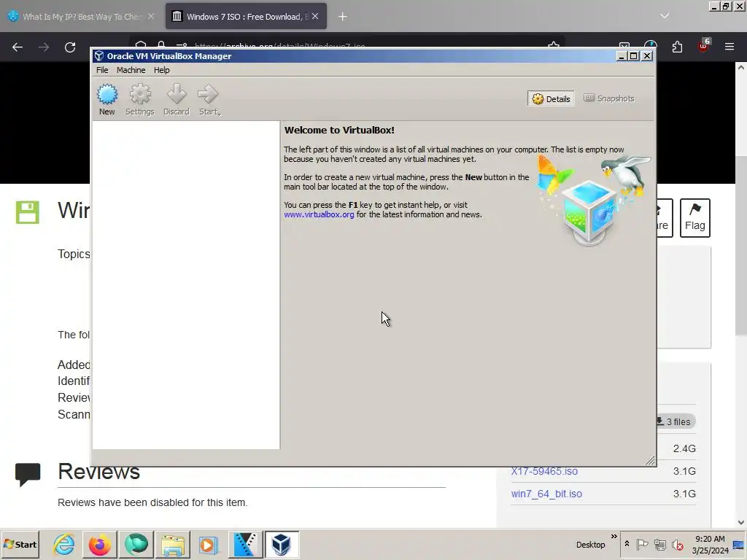Viewport: 747px width, 560px height.
Task: Close the Windows 7 ISO tab
Action: (315, 16)
